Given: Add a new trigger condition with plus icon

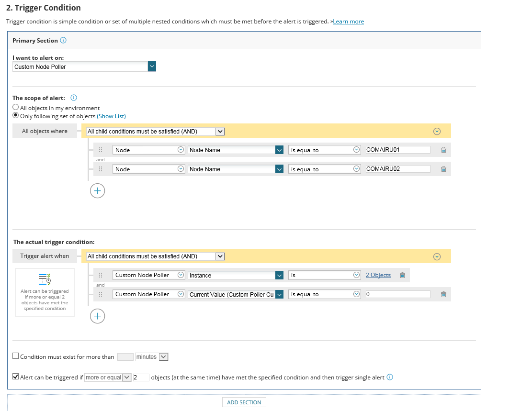Looking at the screenshot, I should [x=97, y=316].
